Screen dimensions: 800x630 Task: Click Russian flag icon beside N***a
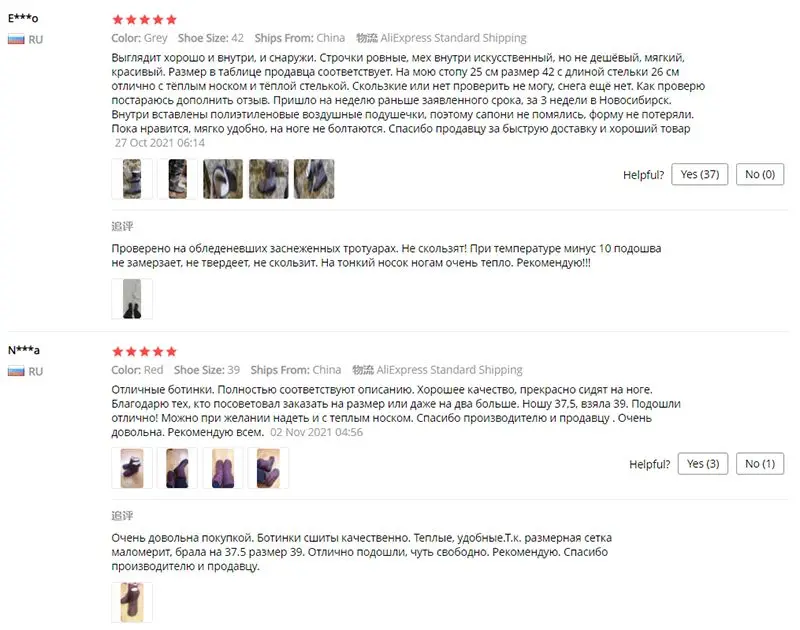pos(16,371)
